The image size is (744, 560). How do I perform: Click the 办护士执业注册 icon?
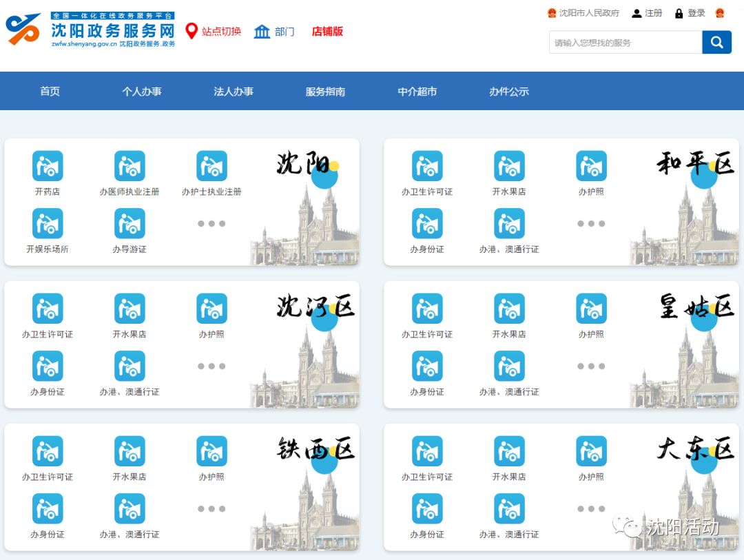tap(211, 165)
